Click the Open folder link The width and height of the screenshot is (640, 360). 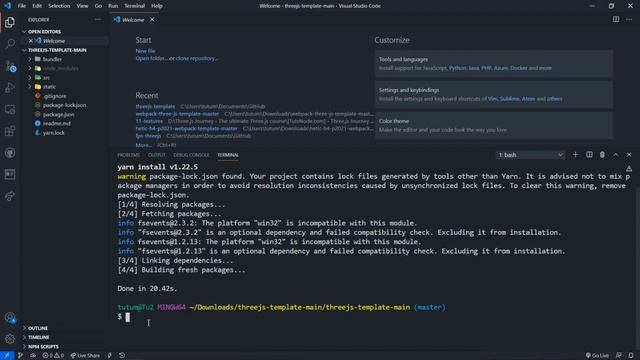click(151, 58)
